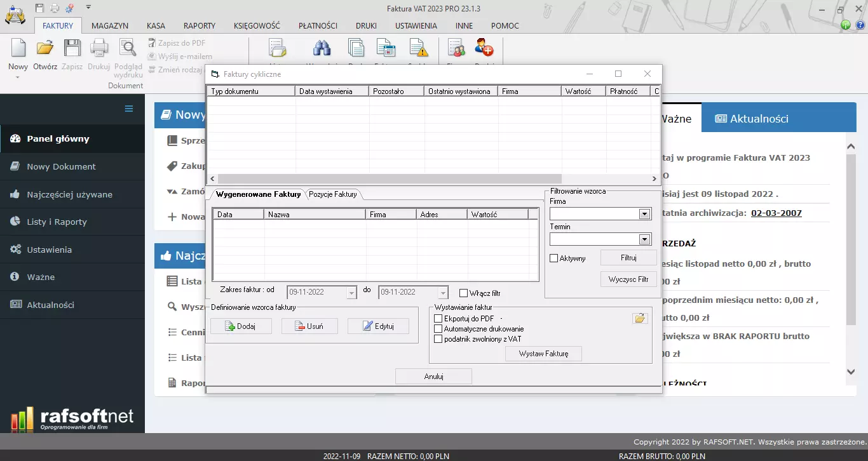
Task: Open a document with the Otwórz folder icon
Action: 44,48
